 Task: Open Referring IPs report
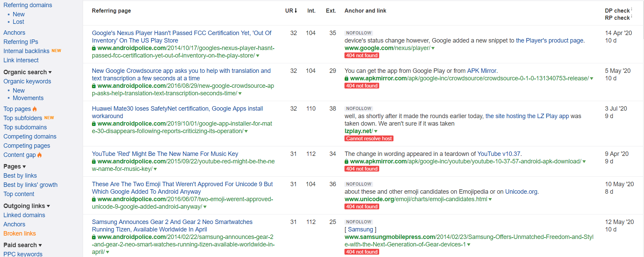(x=21, y=42)
